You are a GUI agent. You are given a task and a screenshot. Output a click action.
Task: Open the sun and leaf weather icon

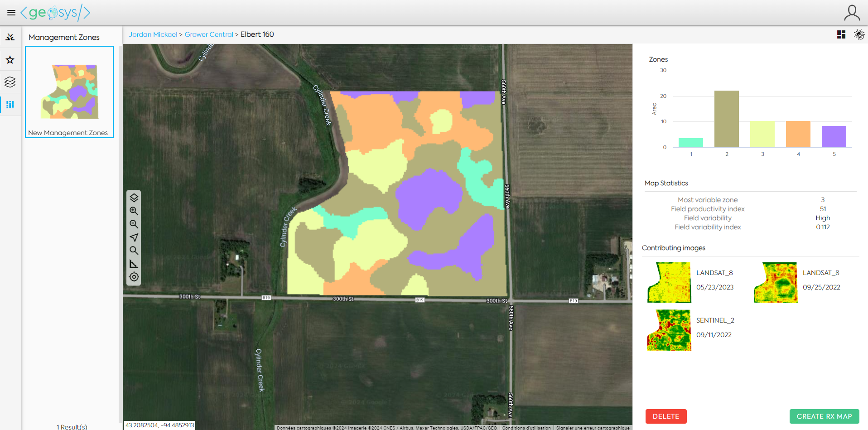click(859, 34)
